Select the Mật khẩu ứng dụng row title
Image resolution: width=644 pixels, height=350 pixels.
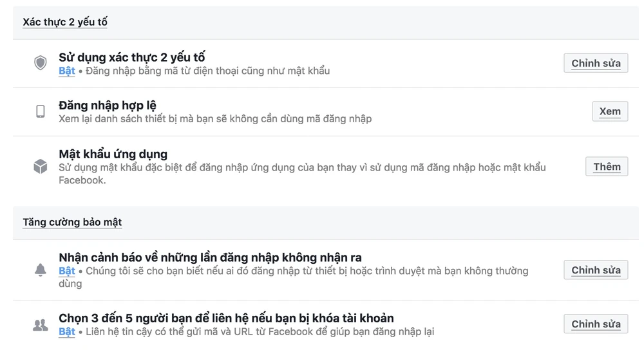pos(113,154)
